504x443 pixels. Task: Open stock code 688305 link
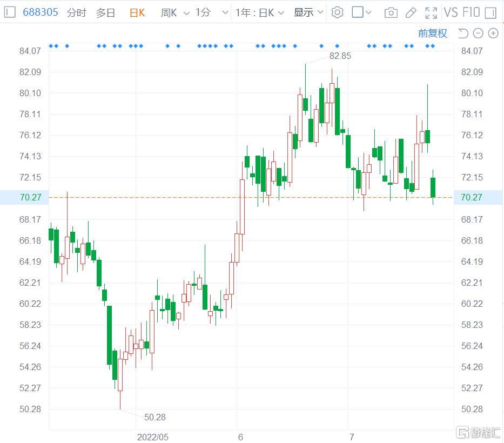41,12
